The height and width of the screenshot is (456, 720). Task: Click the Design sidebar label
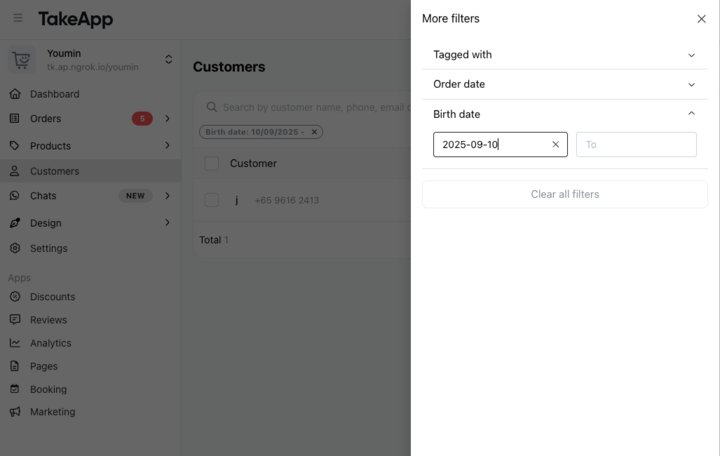[x=45, y=223]
